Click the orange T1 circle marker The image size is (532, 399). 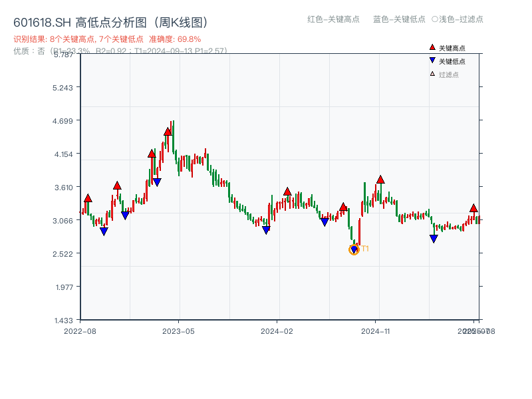[354, 249]
